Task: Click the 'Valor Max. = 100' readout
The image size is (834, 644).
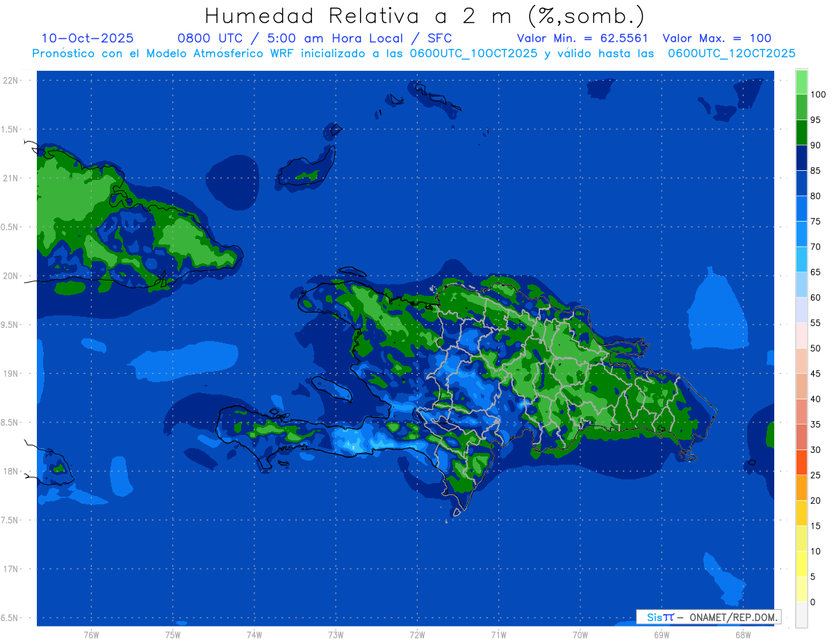Action: coord(717,38)
